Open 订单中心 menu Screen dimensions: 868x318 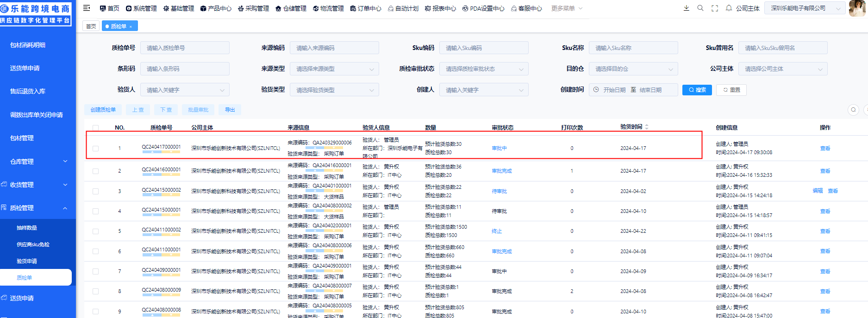(x=366, y=8)
